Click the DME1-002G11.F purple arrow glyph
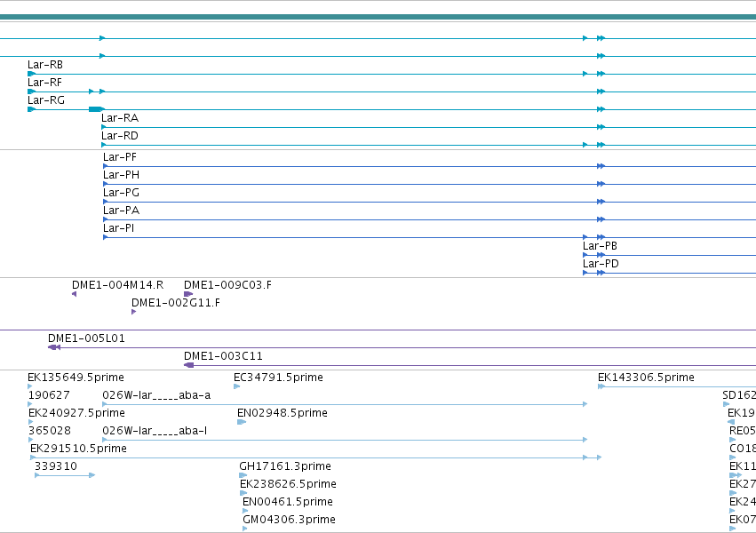756x533 pixels. (133, 312)
